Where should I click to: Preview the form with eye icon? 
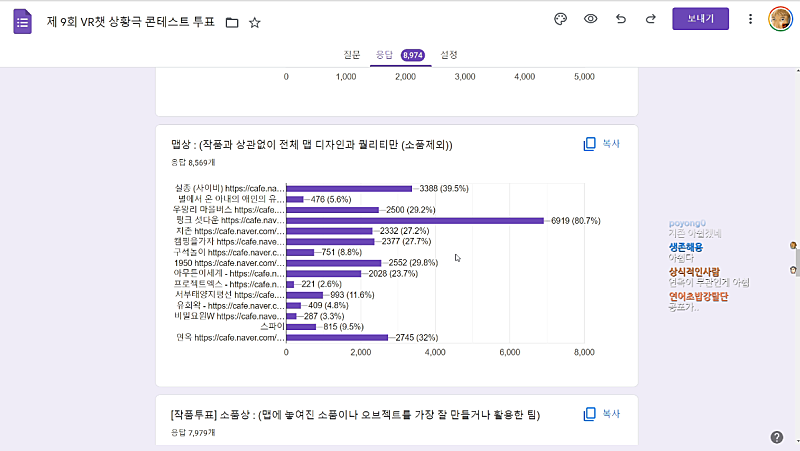[x=591, y=19]
